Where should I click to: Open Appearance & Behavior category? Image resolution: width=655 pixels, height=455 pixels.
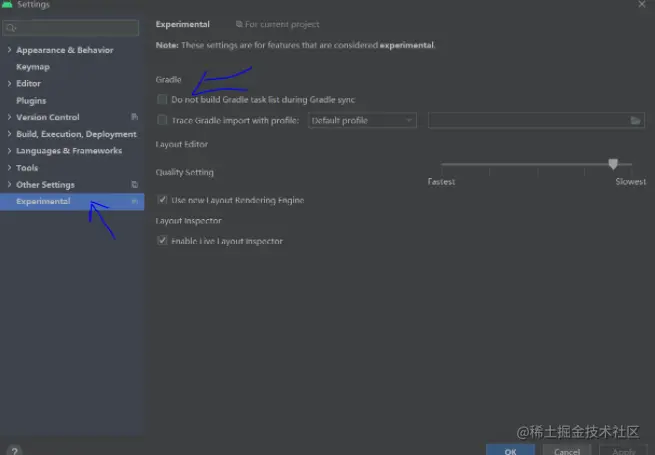(x=65, y=50)
